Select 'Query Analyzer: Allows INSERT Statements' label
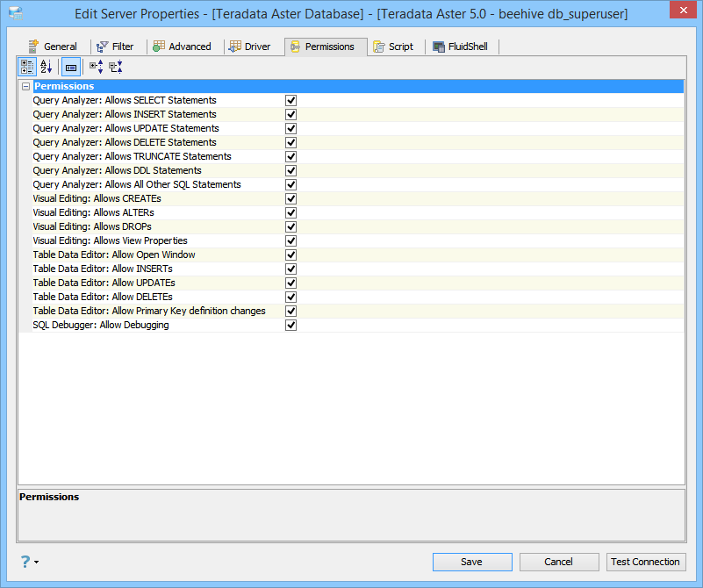 pos(125,114)
